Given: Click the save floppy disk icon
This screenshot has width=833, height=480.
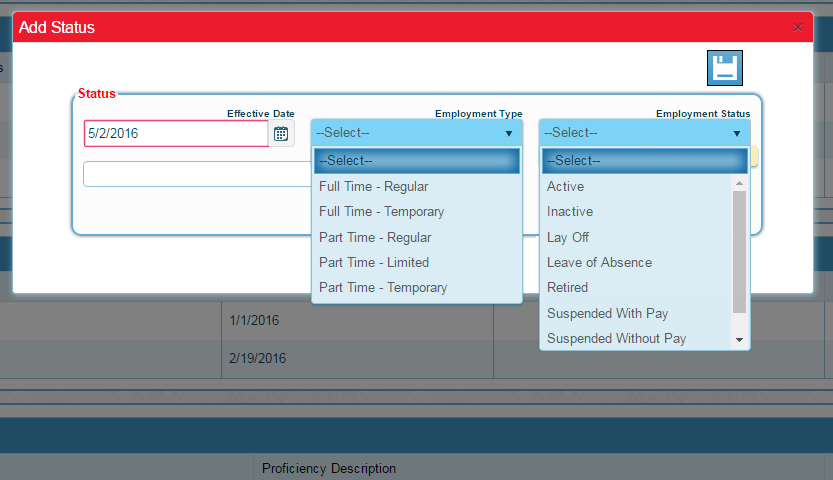Looking at the screenshot, I should 724,68.
